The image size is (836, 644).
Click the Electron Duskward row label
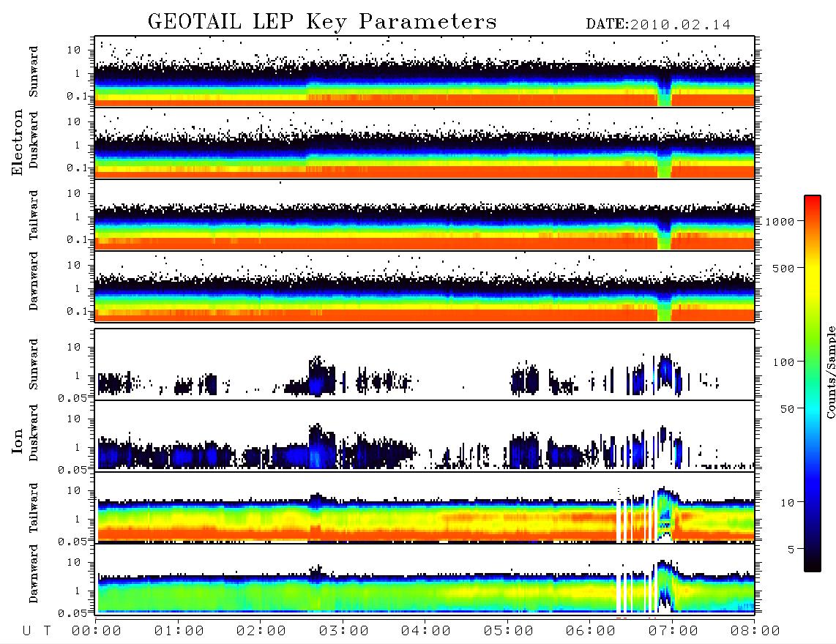click(x=34, y=140)
